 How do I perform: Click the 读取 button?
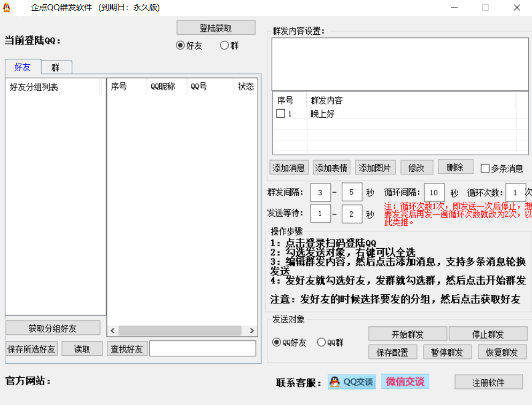point(82,349)
